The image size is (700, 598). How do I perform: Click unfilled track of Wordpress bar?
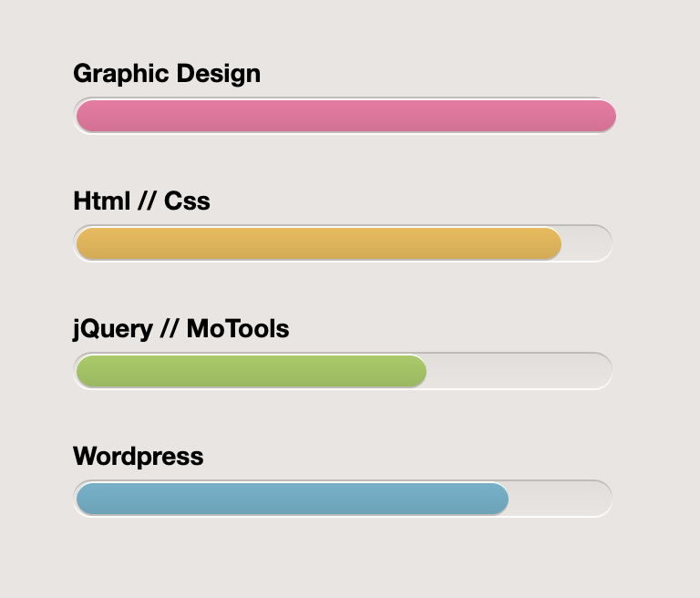pos(560,499)
